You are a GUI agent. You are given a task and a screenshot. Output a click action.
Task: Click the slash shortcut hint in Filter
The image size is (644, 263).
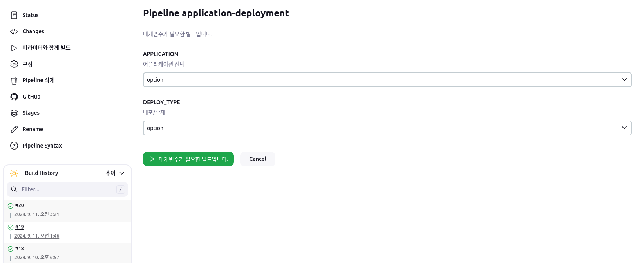[121, 189]
